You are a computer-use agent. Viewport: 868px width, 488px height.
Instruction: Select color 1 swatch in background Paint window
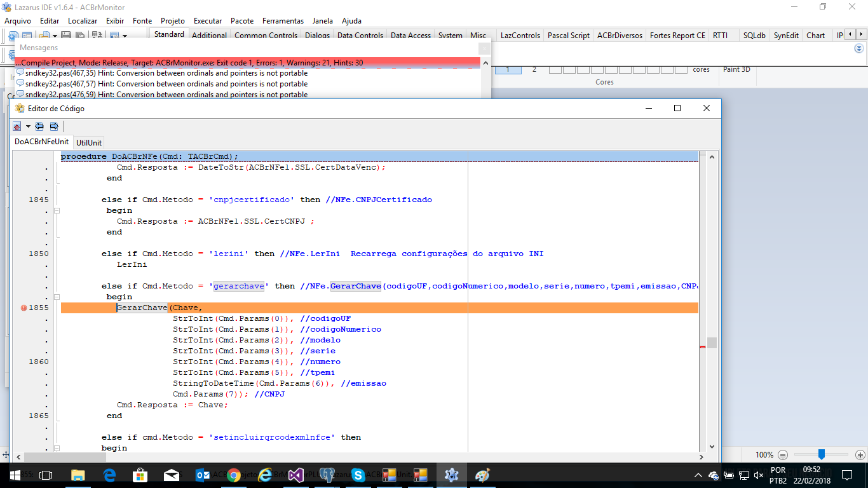[508, 69]
